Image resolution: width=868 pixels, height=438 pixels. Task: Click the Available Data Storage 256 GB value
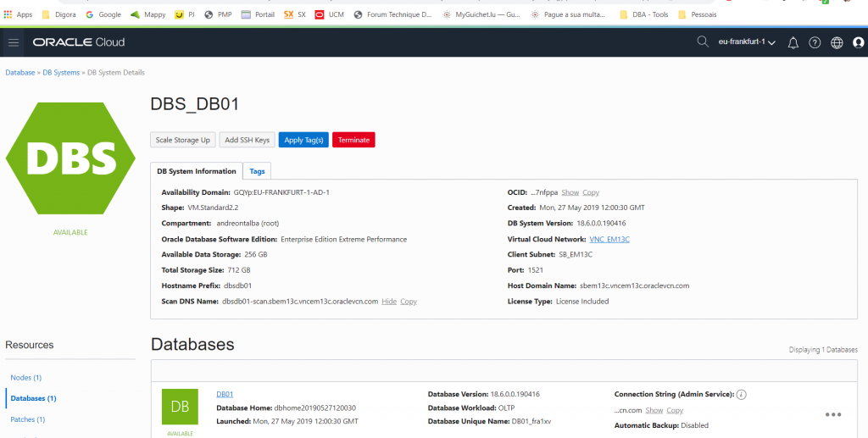tap(256, 255)
